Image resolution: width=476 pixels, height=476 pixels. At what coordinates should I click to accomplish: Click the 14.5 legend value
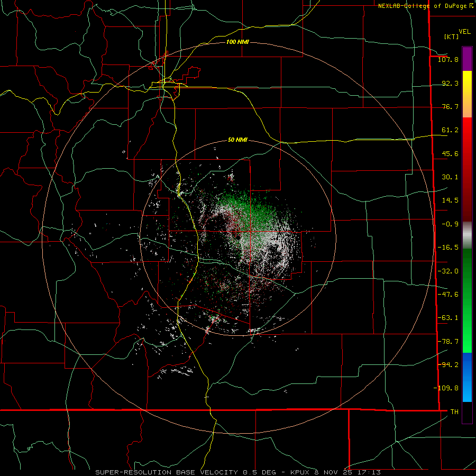pos(450,200)
